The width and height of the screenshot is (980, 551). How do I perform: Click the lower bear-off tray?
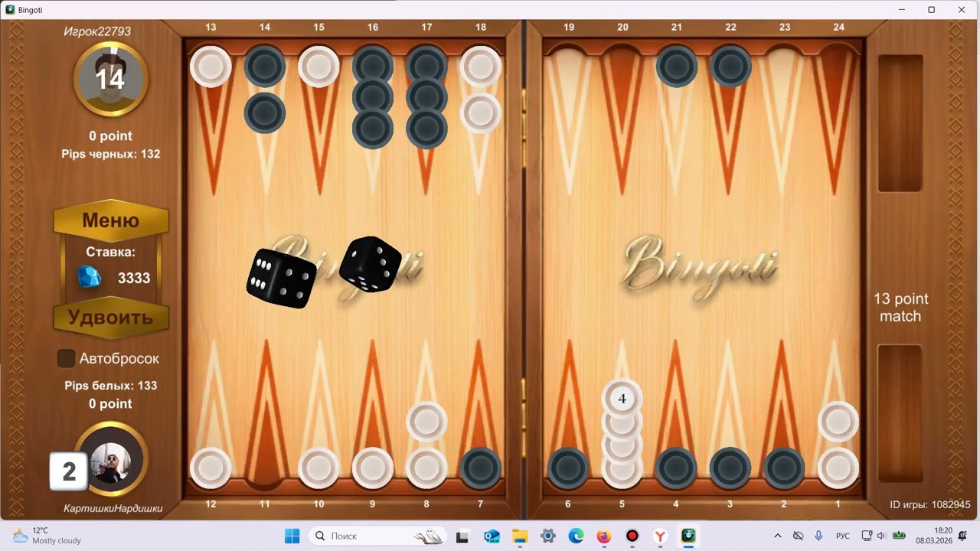tap(900, 413)
